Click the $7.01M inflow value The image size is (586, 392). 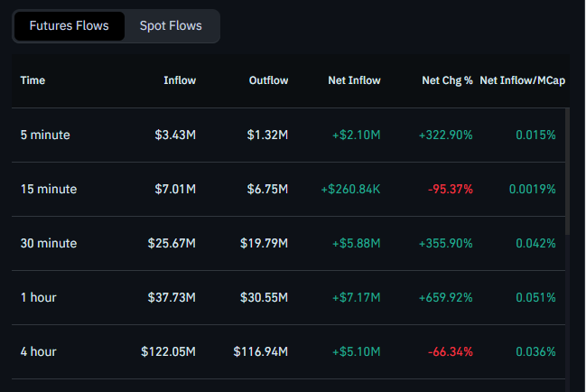[175, 189]
